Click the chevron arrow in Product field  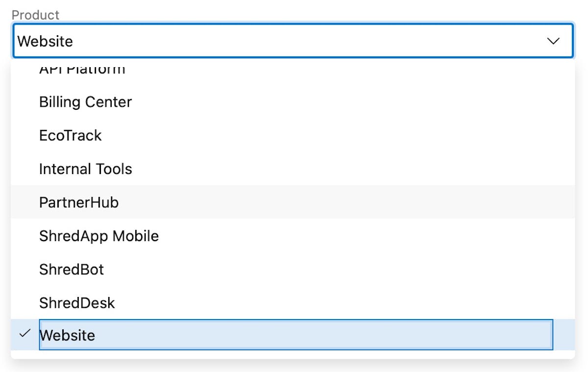pos(553,41)
